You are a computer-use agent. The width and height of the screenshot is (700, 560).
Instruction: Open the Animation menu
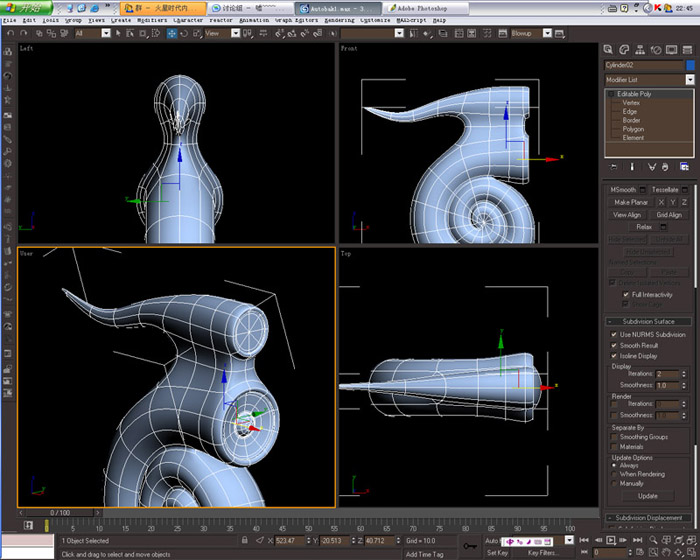click(254, 20)
